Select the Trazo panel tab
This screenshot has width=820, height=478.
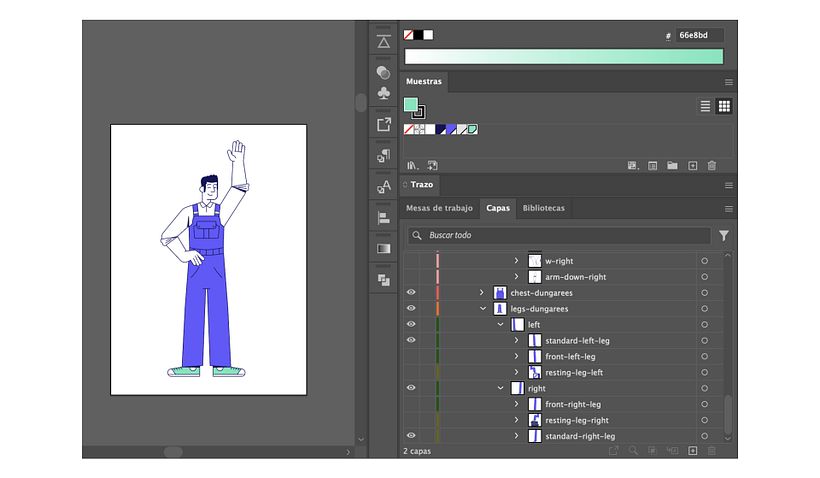pos(422,185)
